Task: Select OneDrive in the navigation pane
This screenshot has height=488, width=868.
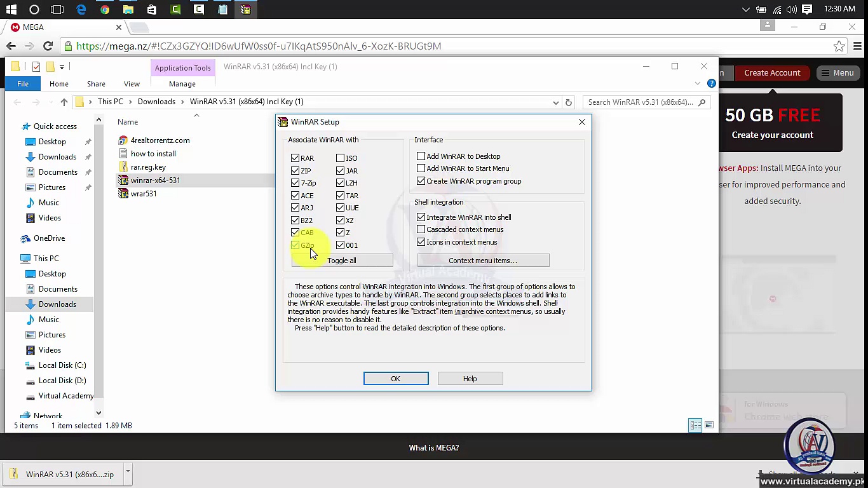Action: coord(49,238)
